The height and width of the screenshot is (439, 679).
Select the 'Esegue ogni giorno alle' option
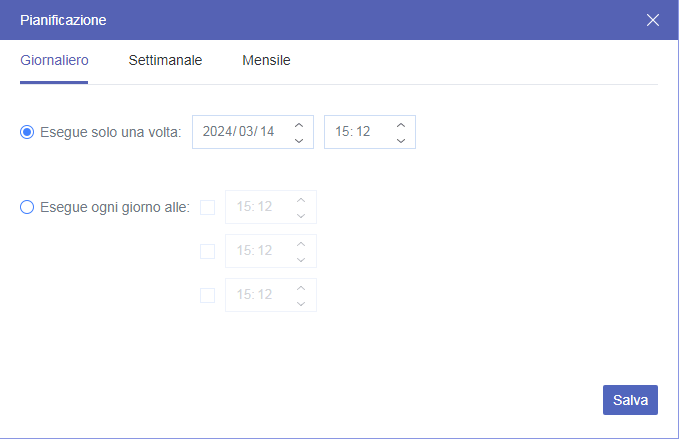[27, 208]
